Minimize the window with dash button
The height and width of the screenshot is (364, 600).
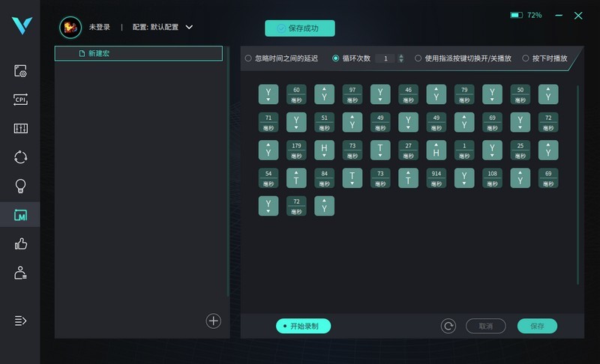point(559,15)
